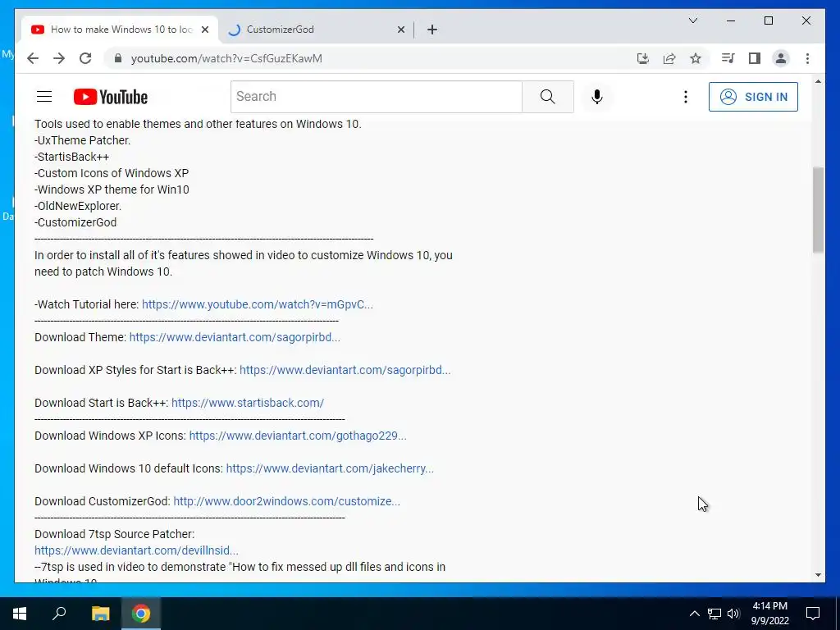Open the XP Styles for Start is Back++ link
The image size is (840, 630).
(345, 370)
